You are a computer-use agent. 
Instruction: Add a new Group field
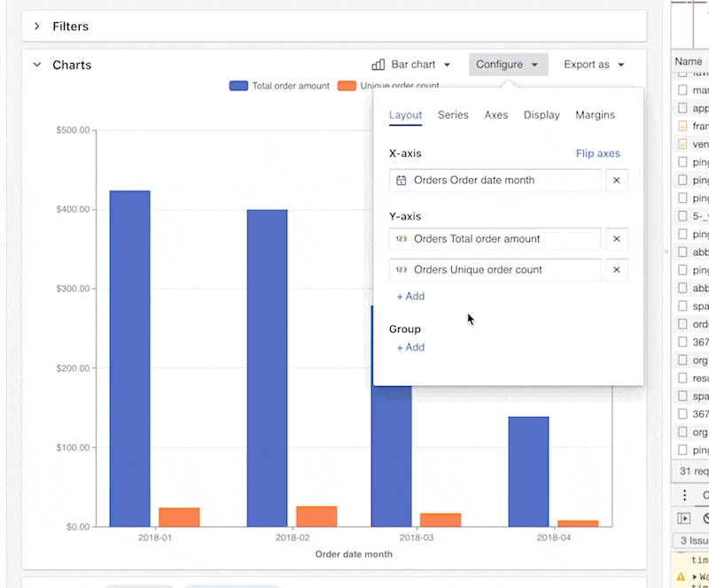(x=409, y=347)
